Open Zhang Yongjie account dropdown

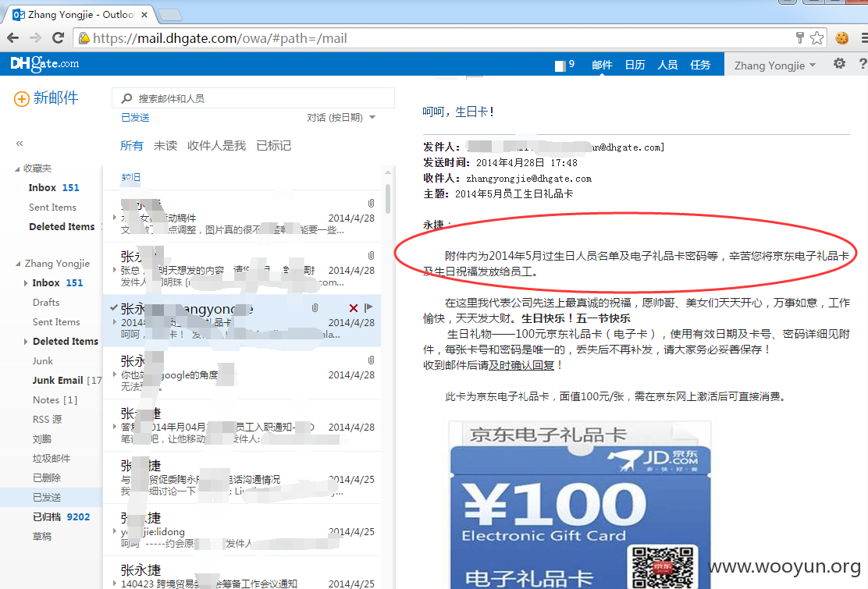pyautogui.click(x=775, y=66)
